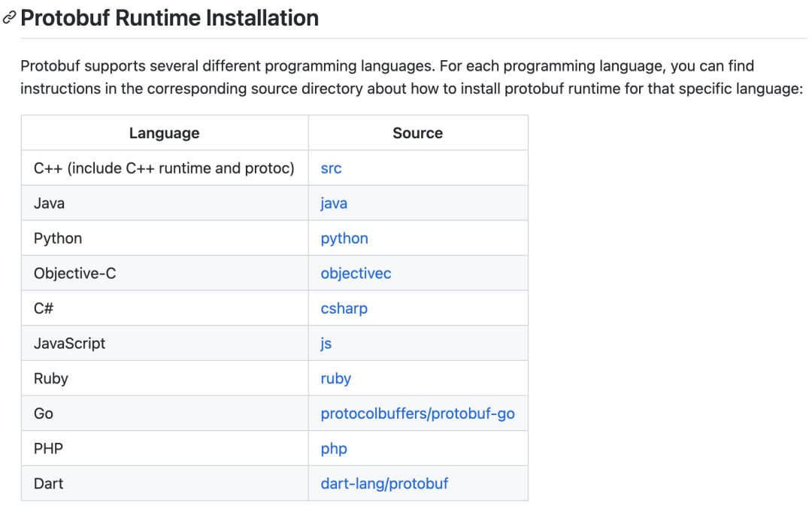812x521 pixels.
Task: Follow the ruby source link
Action: (x=335, y=379)
